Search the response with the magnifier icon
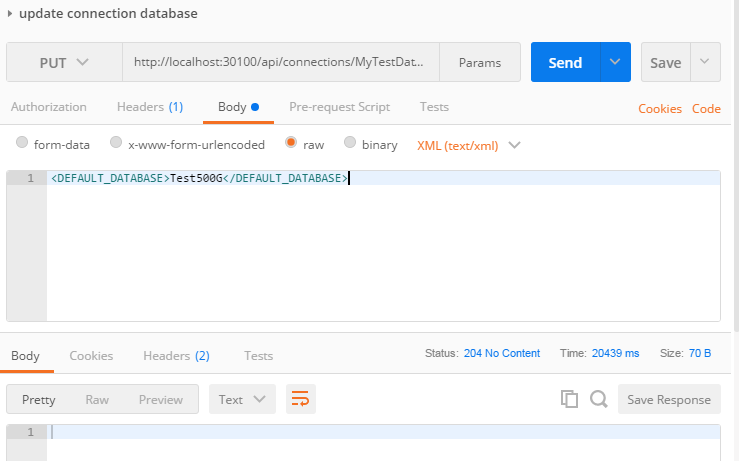Screen dimensions: 739x461 coord(599,399)
